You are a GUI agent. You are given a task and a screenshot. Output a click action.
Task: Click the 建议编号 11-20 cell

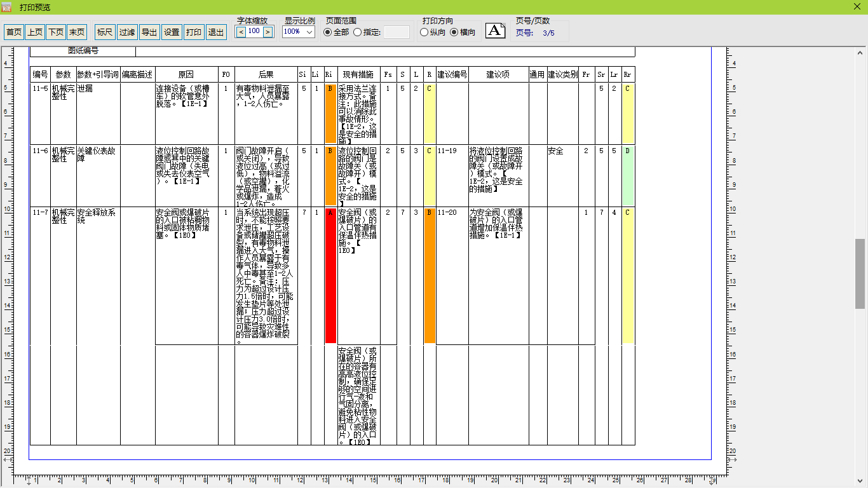pyautogui.click(x=452, y=276)
